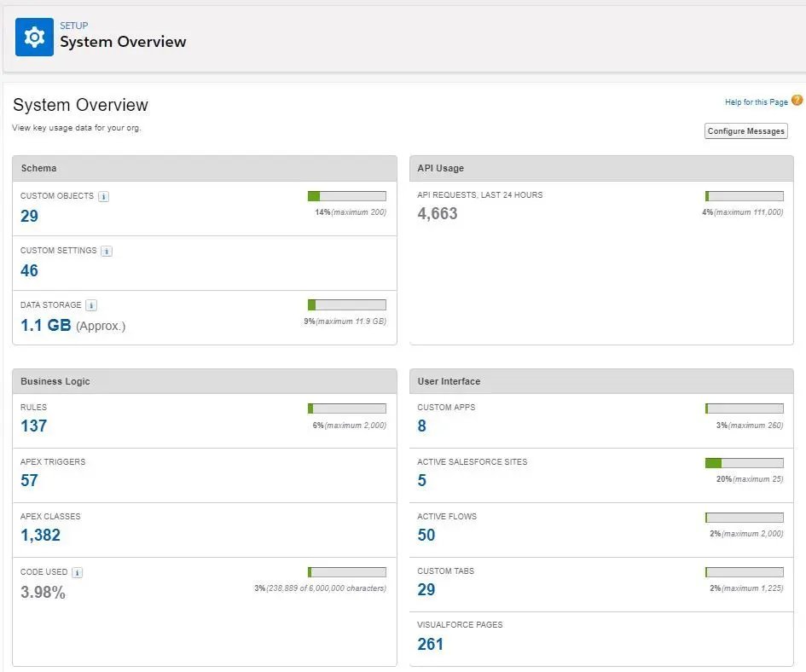Click the SETUP breadcrumb label
Image resolution: width=806 pixels, height=672 pixels.
(74, 26)
